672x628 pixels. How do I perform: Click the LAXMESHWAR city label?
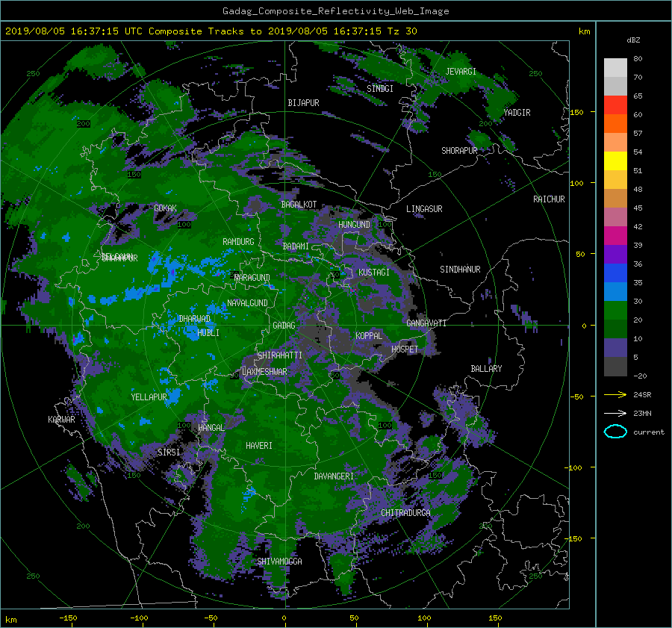pyautogui.click(x=264, y=372)
